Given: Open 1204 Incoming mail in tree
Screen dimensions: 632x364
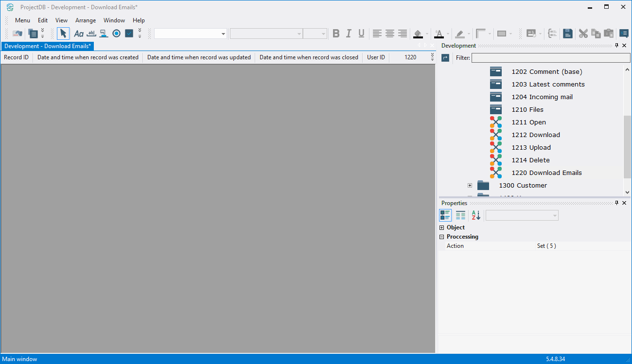Looking at the screenshot, I should (542, 97).
